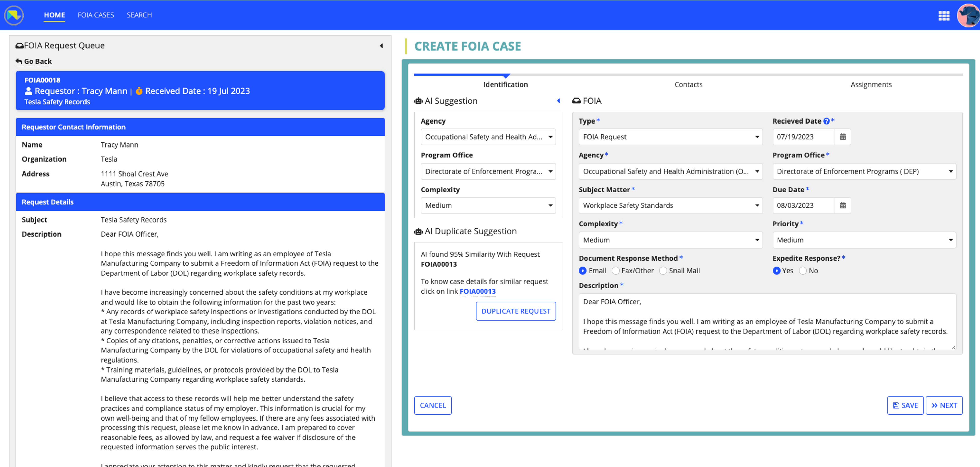
Task: Open the FOIA Complexity dropdown
Action: click(670, 240)
